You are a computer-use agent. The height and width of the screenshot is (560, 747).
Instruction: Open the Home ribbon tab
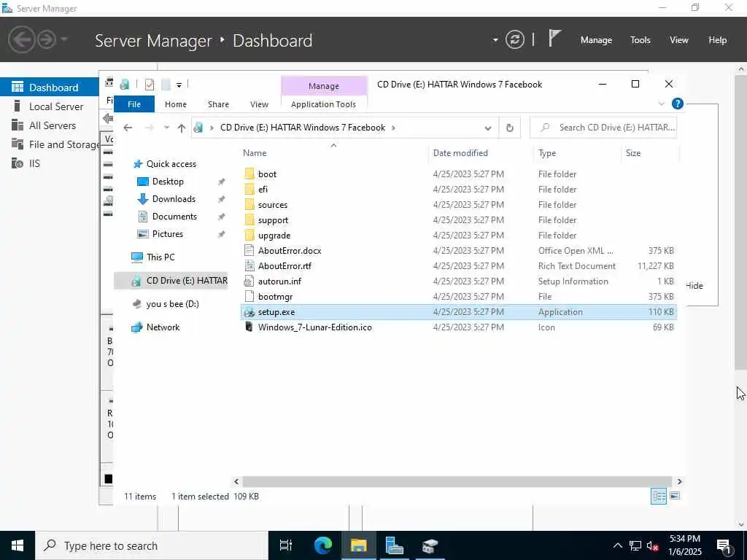[x=176, y=104]
